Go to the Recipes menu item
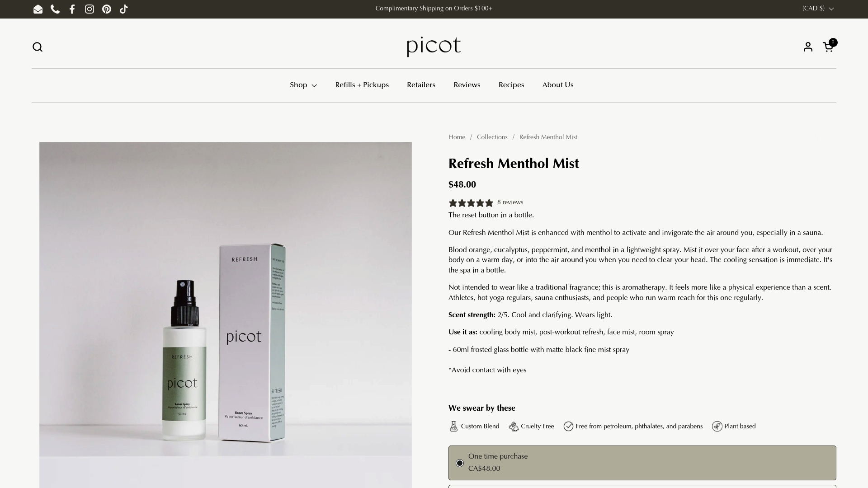 tap(511, 85)
